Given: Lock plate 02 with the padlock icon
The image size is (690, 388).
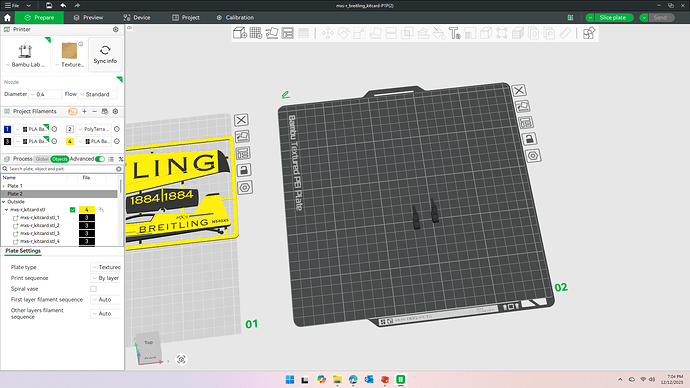Looking at the screenshot, I should [x=529, y=139].
